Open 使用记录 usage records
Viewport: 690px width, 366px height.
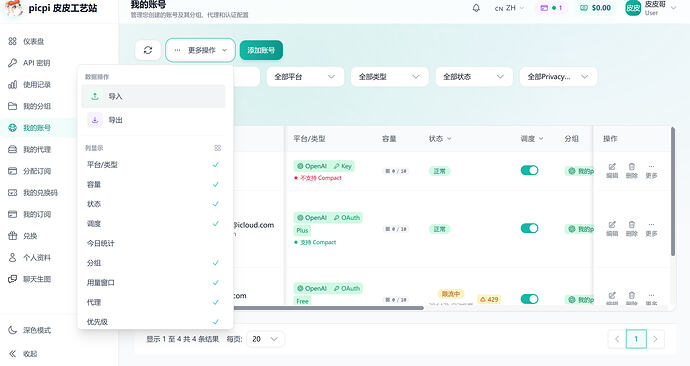[x=29, y=84]
